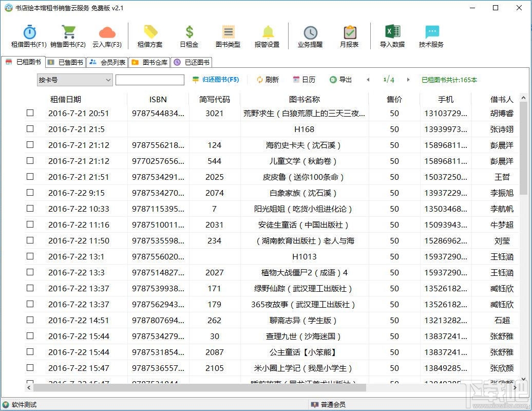Check the row for H168
The width and height of the screenshot is (532, 411).
pyautogui.click(x=30, y=128)
